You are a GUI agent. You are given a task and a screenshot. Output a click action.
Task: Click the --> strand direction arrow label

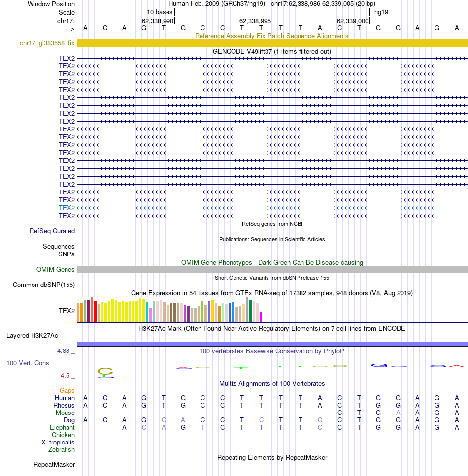point(69,29)
